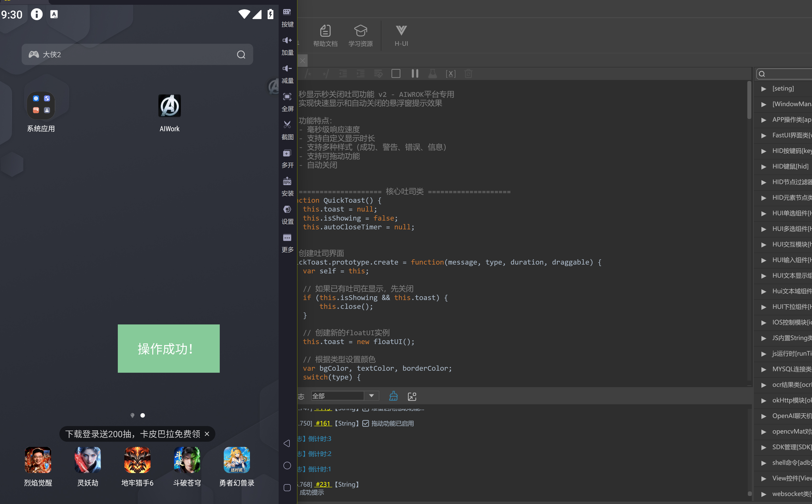Open the #231 log line link
The height and width of the screenshot is (504, 812).
coord(323,484)
